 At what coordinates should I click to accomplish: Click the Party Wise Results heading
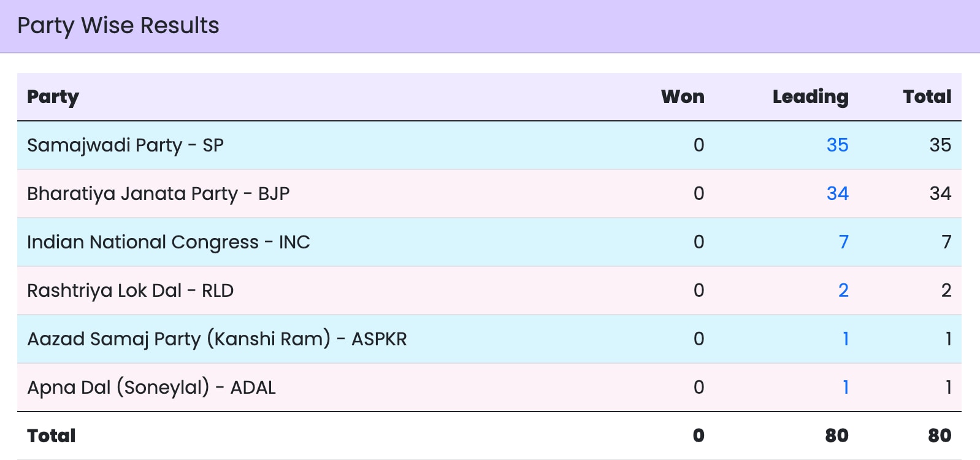(x=118, y=26)
